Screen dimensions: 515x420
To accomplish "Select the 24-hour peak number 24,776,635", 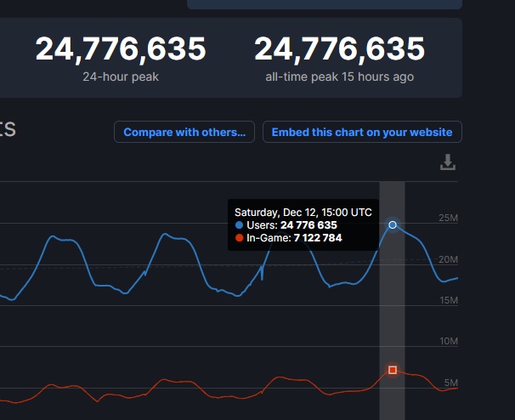I will pyautogui.click(x=121, y=49).
